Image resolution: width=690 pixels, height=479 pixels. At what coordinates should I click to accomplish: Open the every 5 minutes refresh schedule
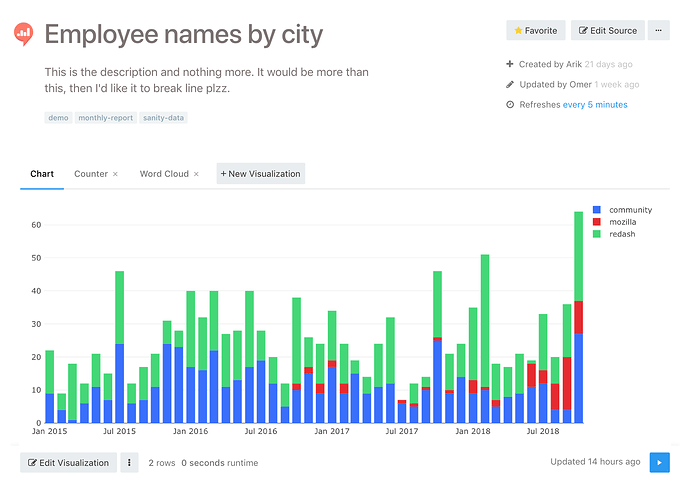pyautogui.click(x=595, y=105)
